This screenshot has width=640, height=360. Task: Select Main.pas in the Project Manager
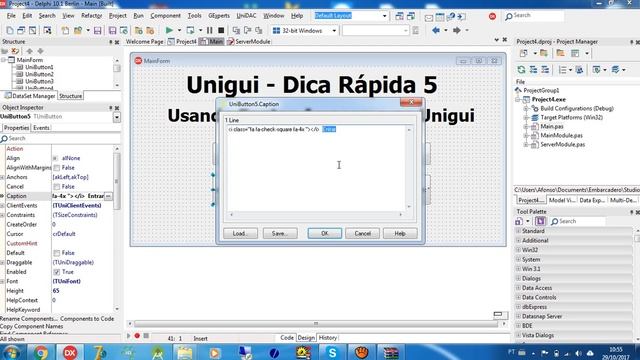point(552,127)
